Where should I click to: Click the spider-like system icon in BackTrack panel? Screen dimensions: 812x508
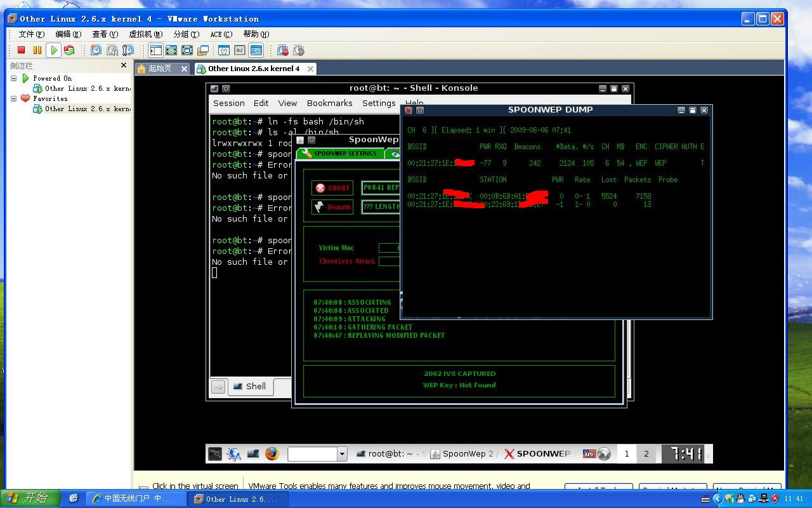234,453
